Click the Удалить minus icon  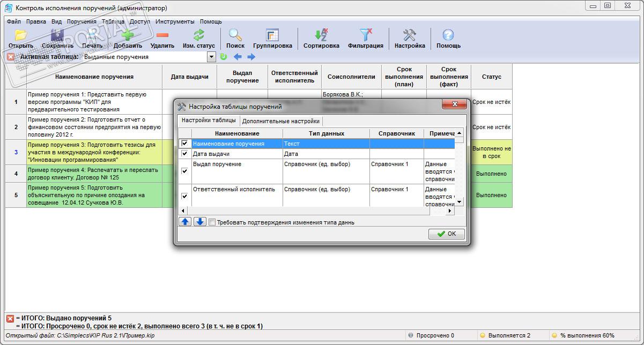[x=162, y=35]
